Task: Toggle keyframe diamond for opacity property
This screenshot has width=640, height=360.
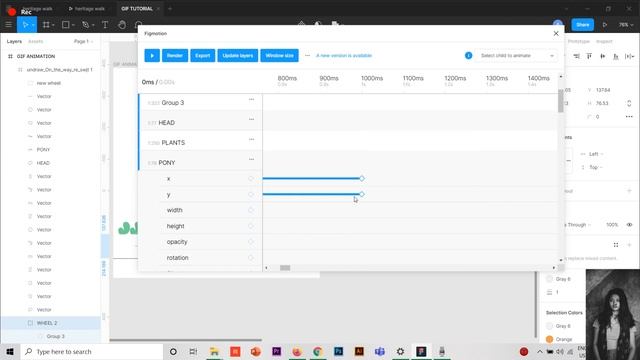Action: click(251, 242)
